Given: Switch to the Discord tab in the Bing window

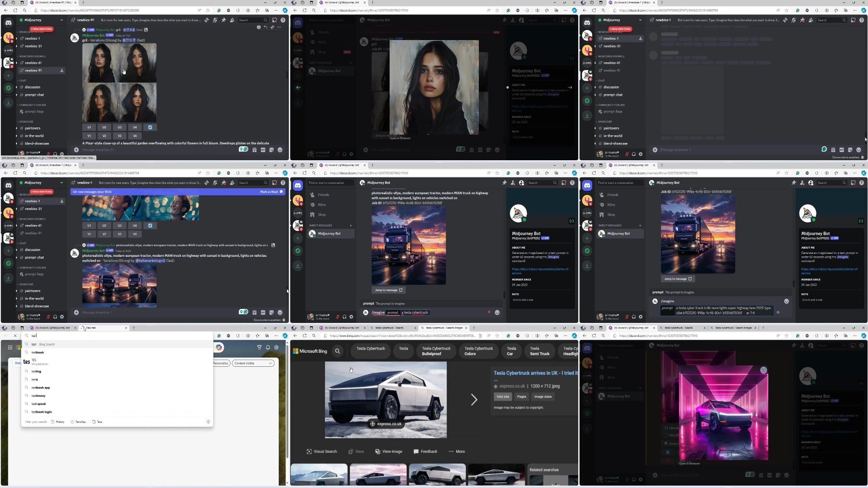Looking at the screenshot, I should [343, 328].
